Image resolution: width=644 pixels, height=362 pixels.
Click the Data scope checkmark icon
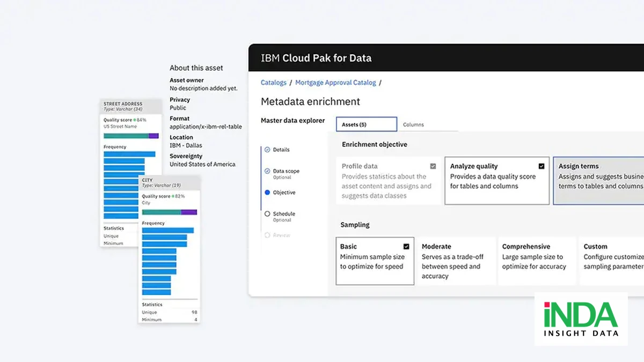(x=267, y=171)
